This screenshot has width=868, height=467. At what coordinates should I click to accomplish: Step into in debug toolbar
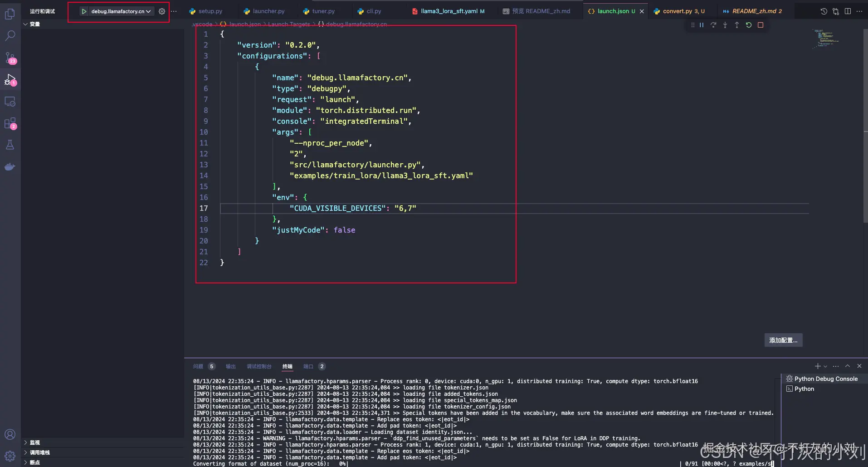click(725, 25)
